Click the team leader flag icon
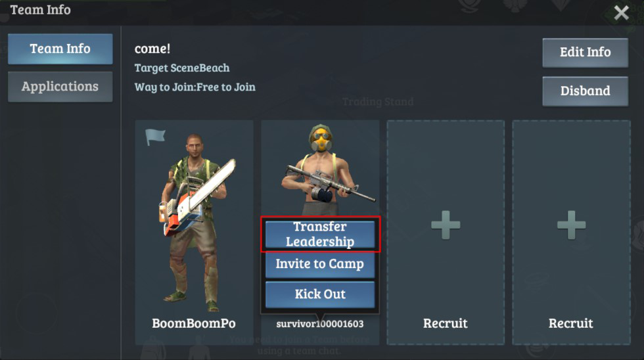This screenshot has width=644, height=360. click(x=155, y=137)
